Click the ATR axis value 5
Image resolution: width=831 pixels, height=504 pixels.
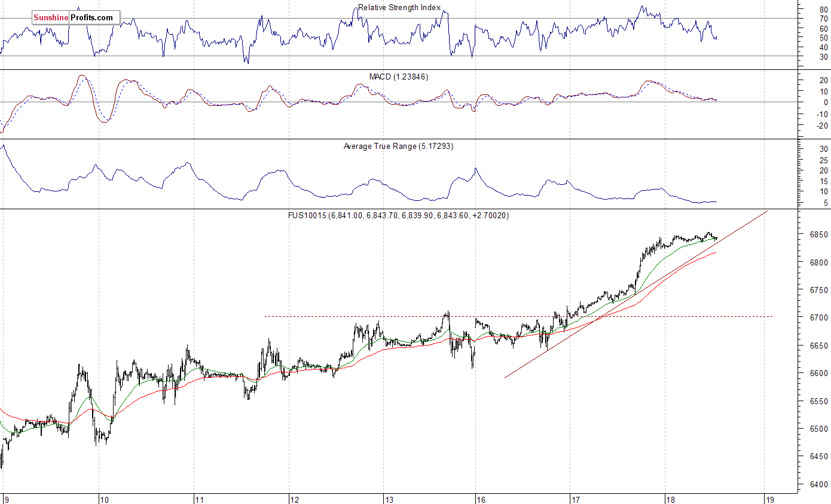click(x=826, y=203)
